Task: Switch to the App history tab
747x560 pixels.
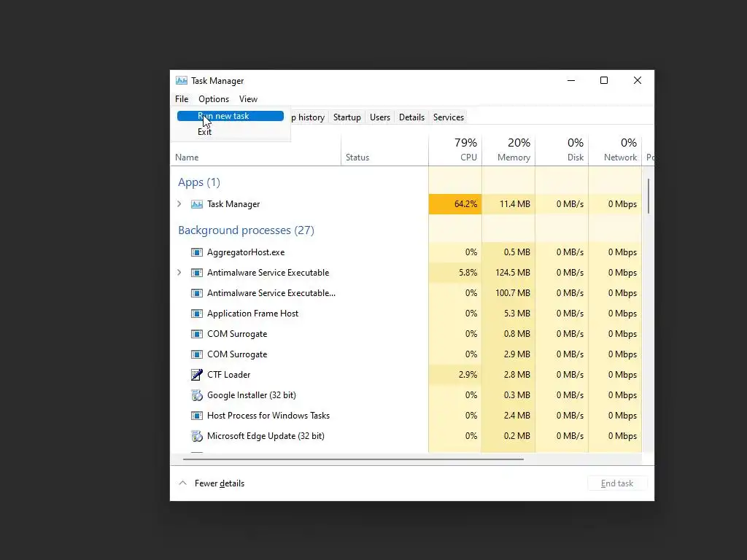Action: (309, 117)
